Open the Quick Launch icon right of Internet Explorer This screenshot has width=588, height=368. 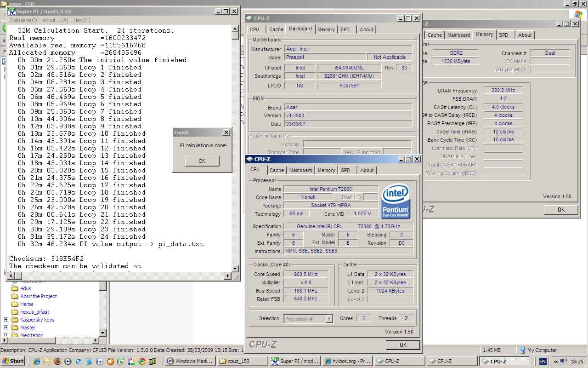click(47, 361)
